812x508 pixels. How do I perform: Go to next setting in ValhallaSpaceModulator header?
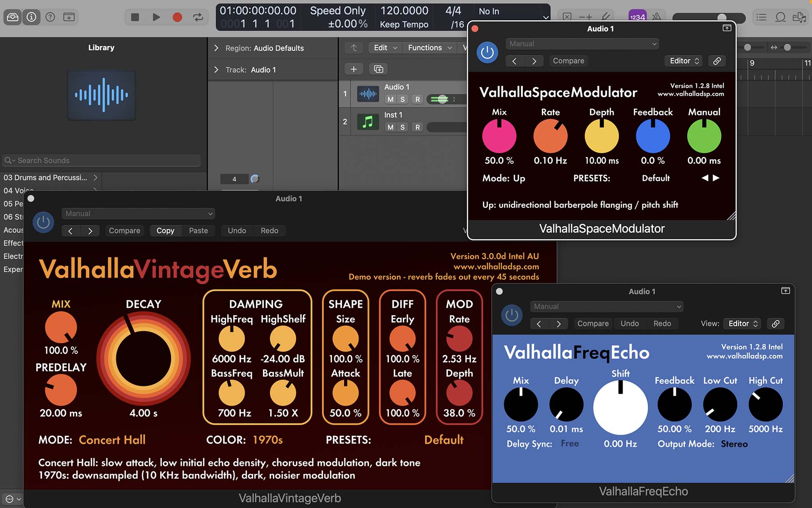534,61
